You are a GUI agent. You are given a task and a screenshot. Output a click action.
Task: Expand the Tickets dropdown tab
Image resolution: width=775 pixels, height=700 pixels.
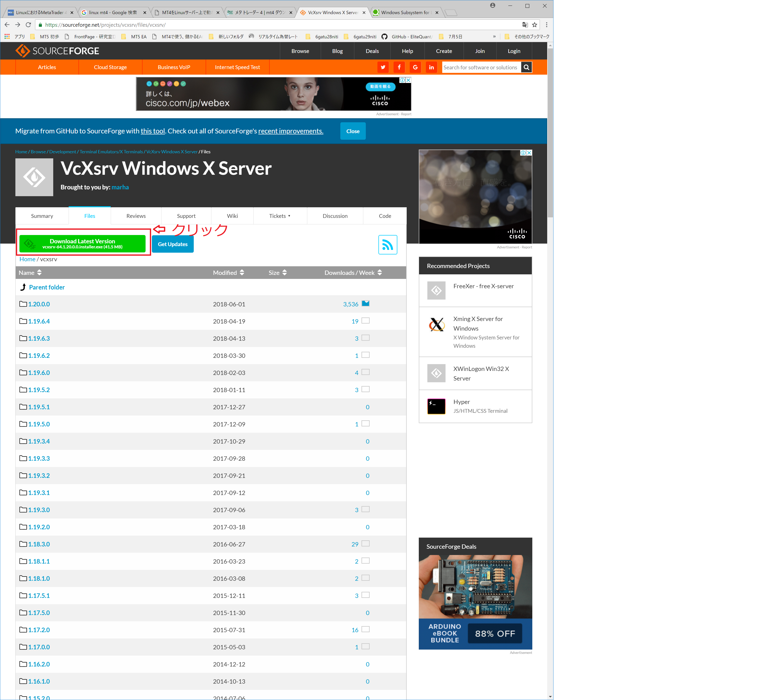click(x=280, y=216)
